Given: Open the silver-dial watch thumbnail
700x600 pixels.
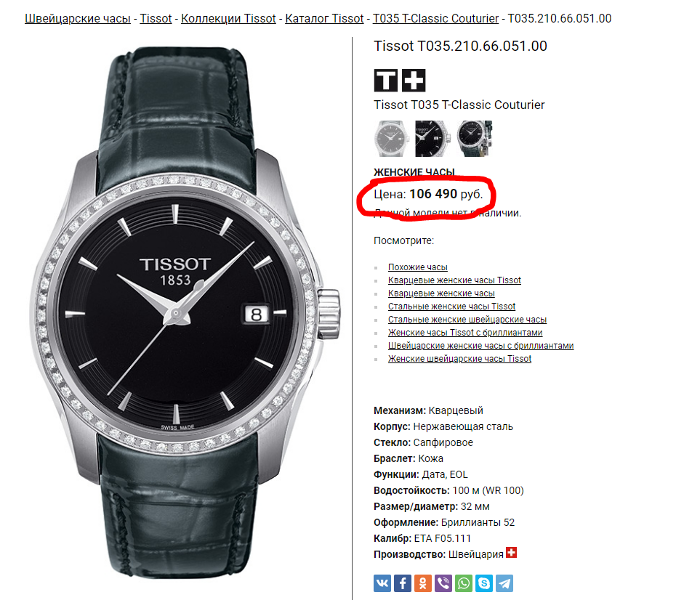Looking at the screenshot, I should pos(391,138).
